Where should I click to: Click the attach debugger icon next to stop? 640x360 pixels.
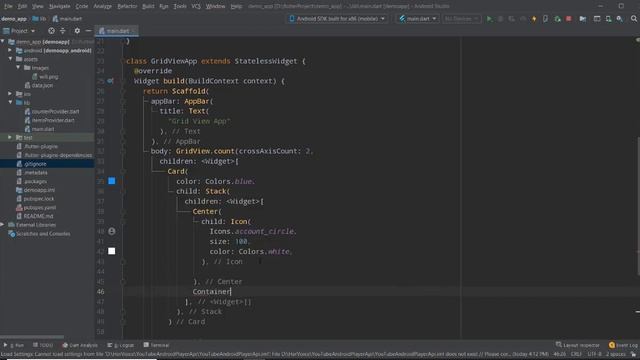557,19
